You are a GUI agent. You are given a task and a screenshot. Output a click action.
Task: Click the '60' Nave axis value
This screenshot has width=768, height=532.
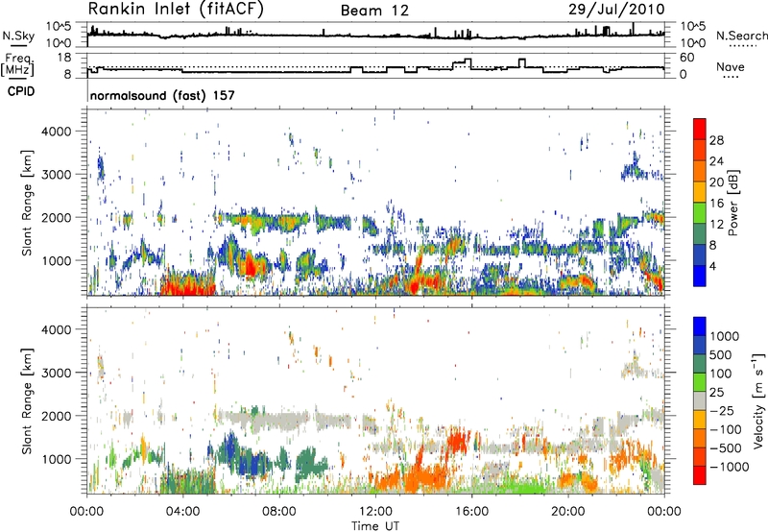[x=687, y=58]
